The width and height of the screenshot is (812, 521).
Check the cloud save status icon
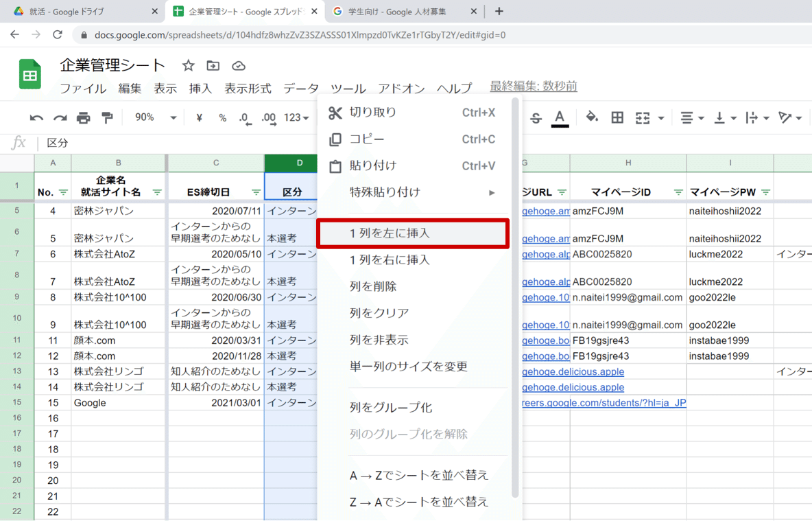238,66
